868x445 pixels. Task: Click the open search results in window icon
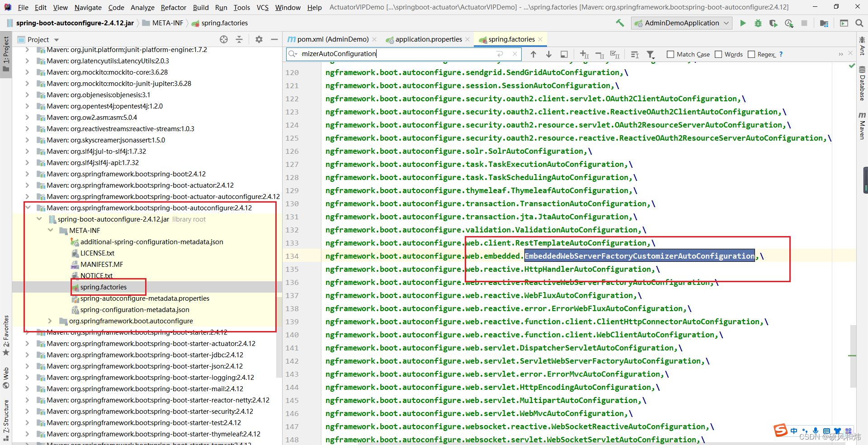(564, 54)
